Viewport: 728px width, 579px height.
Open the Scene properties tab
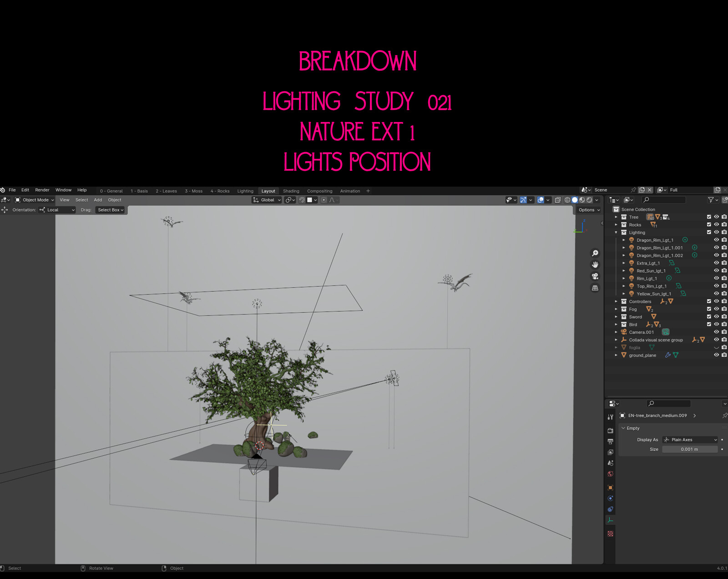pos(610,463)
